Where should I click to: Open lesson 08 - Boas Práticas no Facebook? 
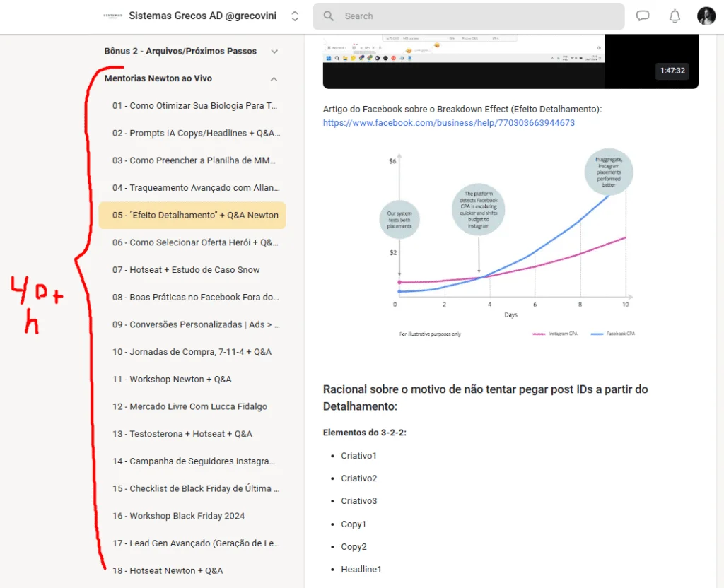click(192, 298)
